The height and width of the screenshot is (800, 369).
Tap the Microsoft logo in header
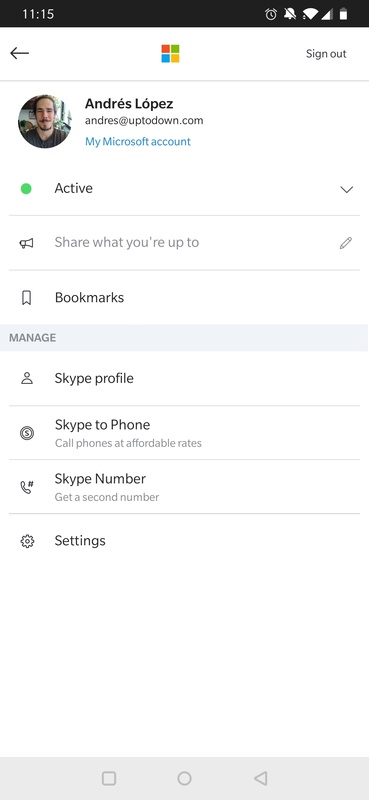click(x=170, y=54)
